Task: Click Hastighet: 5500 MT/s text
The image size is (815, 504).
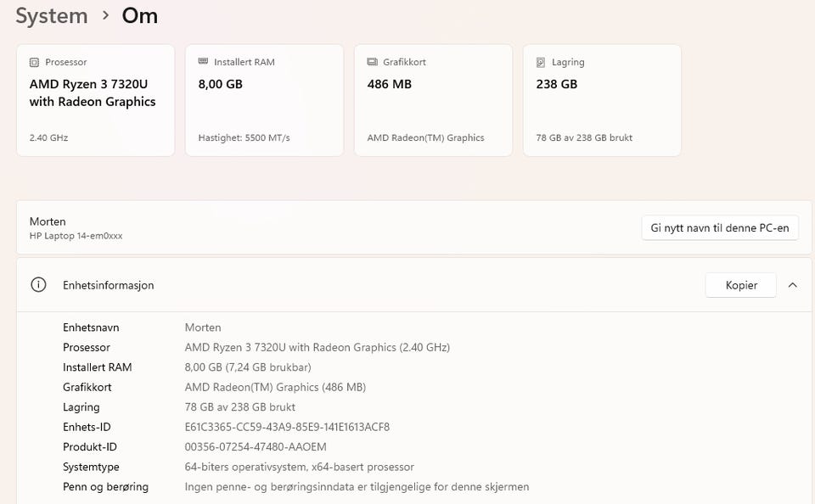Action: point(244,137)
